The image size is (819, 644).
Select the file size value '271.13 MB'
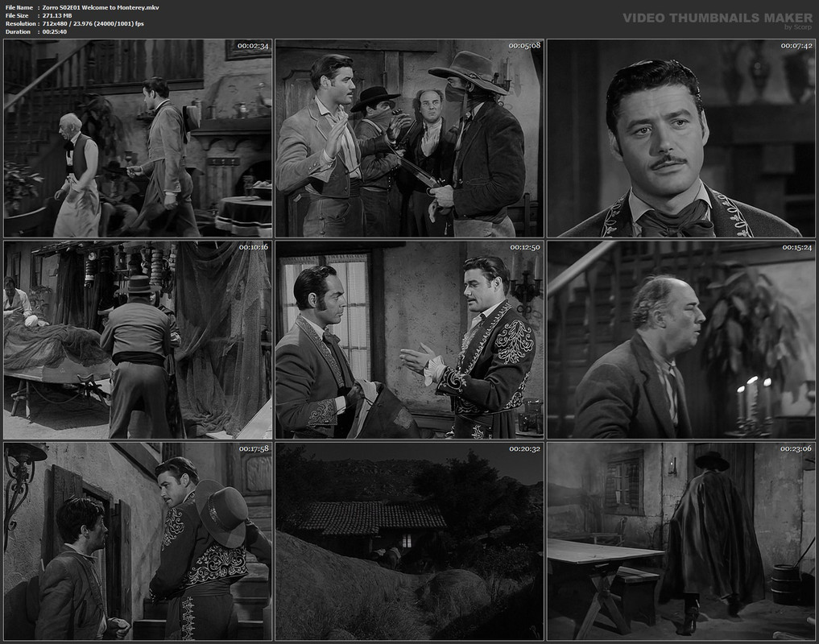57,15
